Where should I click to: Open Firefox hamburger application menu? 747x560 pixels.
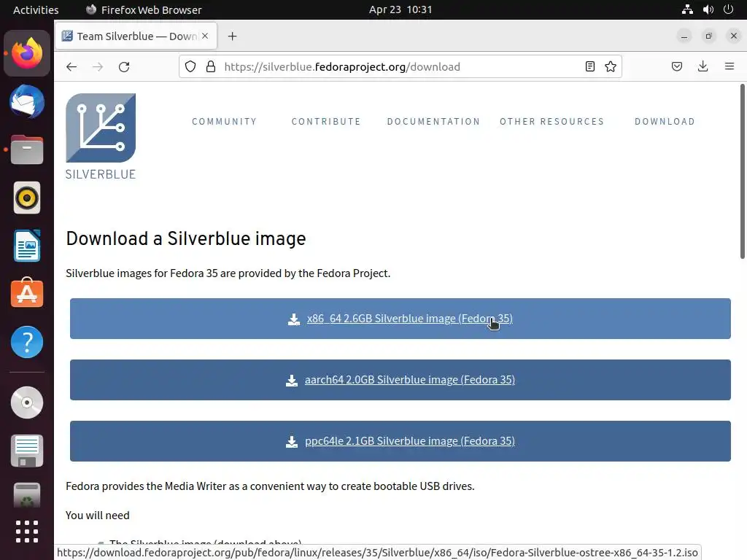729,66
